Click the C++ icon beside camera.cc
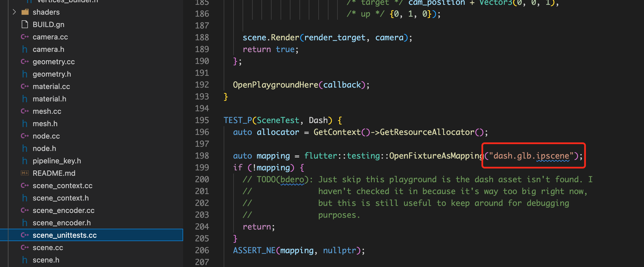The width and height of the screenshot is (644, 267). point(25,37)
